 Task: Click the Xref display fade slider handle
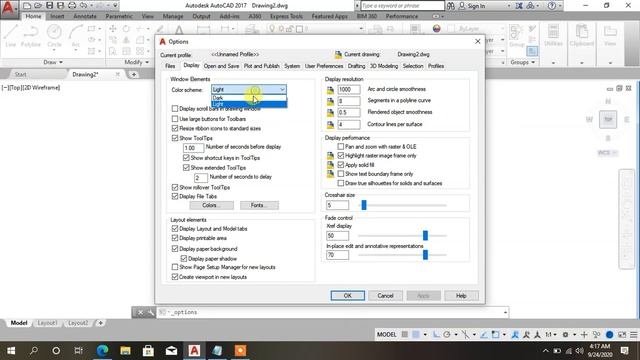click(425, 236)
